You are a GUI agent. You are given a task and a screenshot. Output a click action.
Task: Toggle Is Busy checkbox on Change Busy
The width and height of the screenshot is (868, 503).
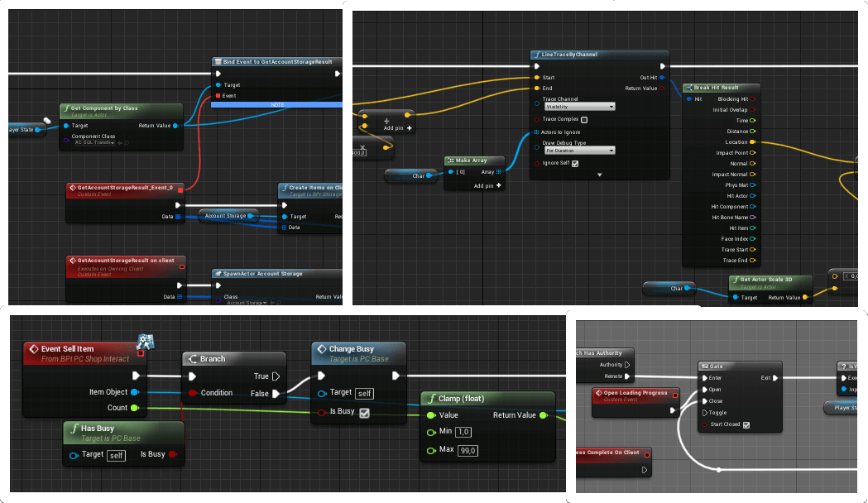coord(364,413)
